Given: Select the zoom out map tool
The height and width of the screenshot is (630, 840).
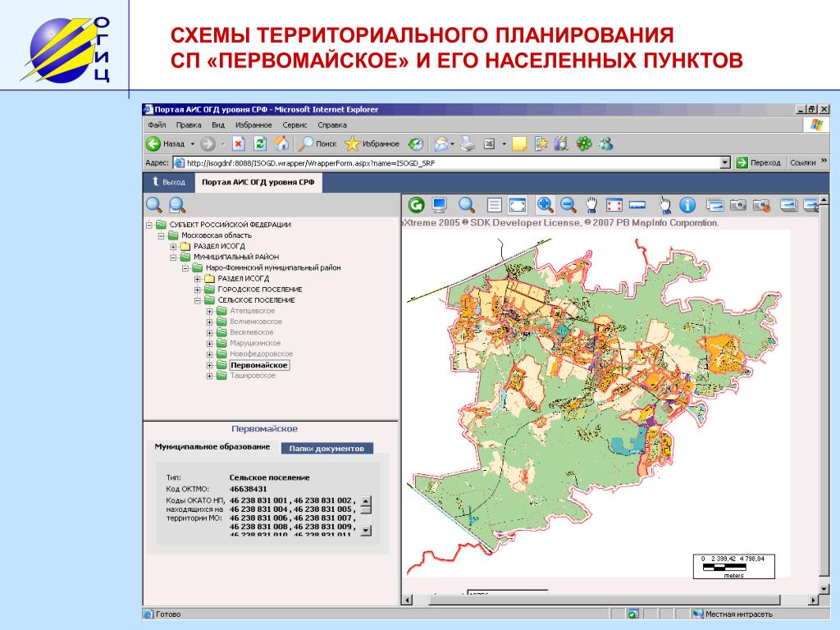Looking at the screenshot, I should [x=568, y=204].
